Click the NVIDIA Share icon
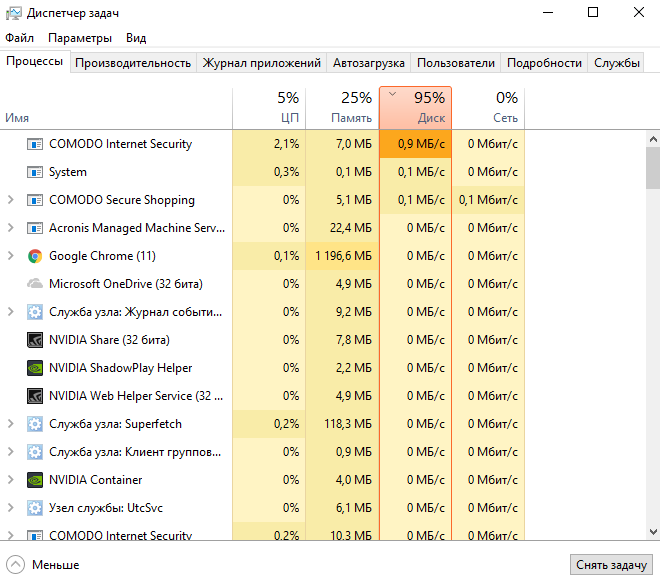 [35, 340]
